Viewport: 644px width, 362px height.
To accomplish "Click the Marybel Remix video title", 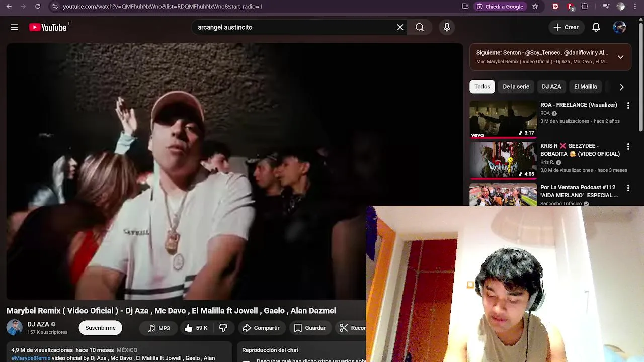I will coord(171,311).
